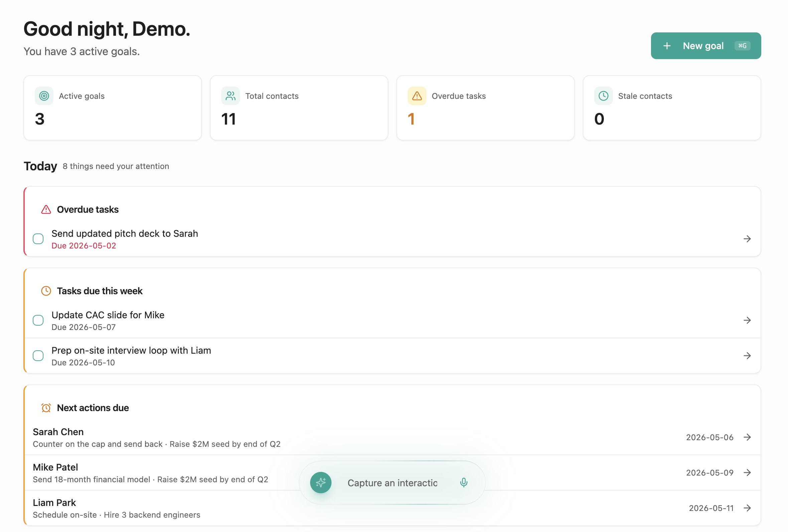Click the alarm icon beside Next actions due
The width and height of the screenshot is (788, 532).
46,408
